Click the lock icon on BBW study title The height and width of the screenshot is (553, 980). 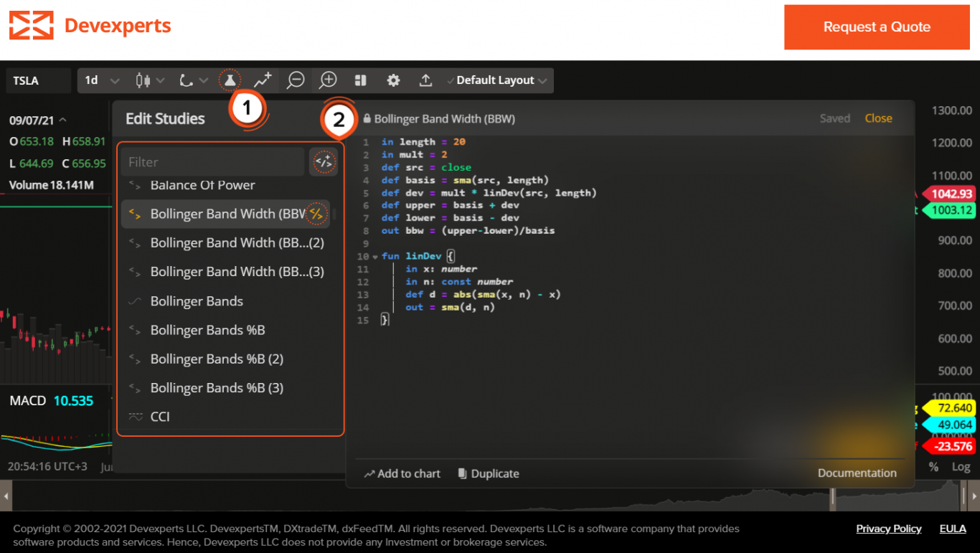pos(367,118)
